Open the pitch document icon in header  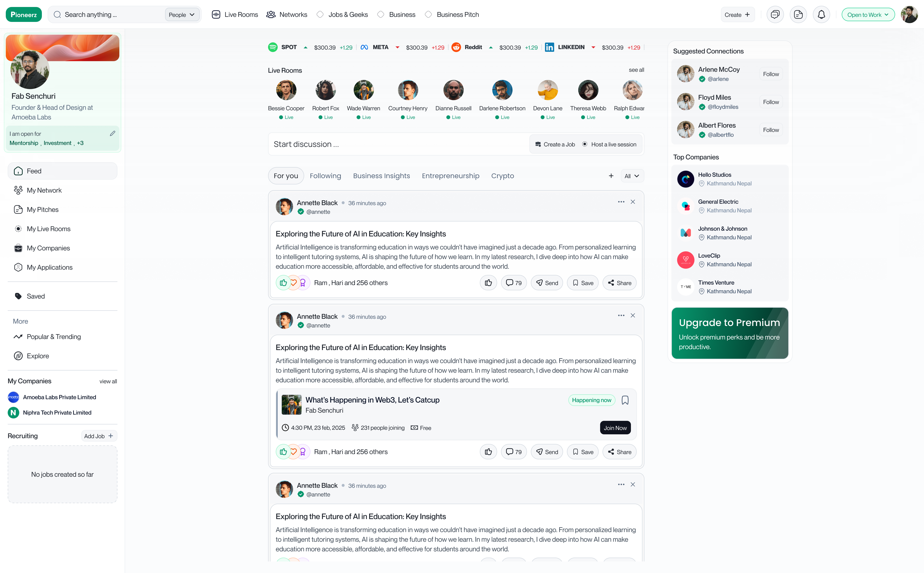point(798,15)
